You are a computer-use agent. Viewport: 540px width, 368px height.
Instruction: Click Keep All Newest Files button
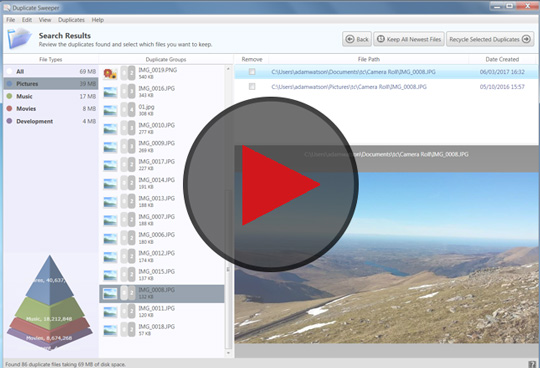(409, 39)
